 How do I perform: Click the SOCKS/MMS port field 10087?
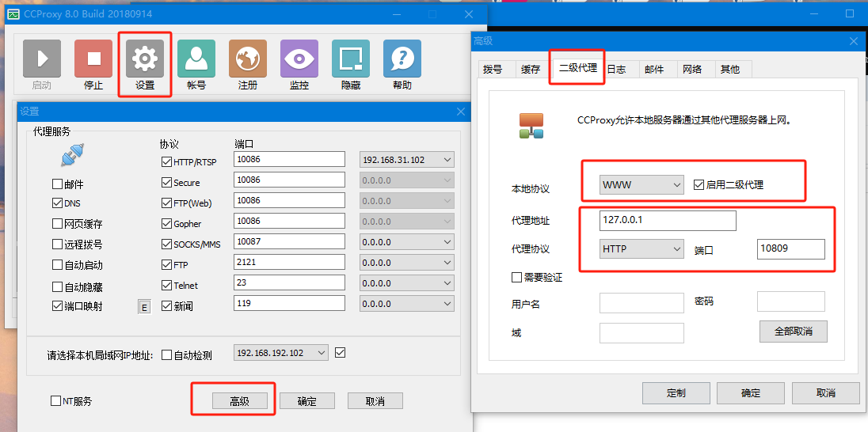pyautogui.click(x=290, y=241)
